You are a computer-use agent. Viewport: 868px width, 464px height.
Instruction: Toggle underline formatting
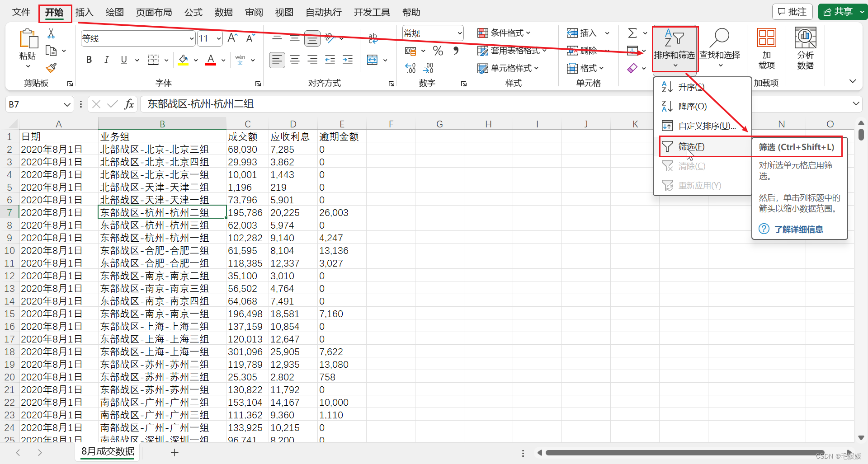(124, 60)
